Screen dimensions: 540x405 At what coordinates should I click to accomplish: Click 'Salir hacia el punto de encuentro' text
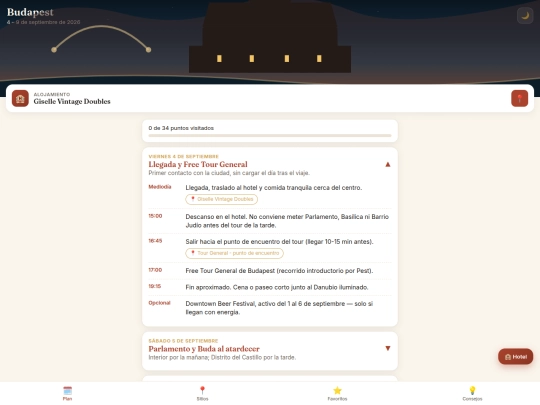coord(279,241)
